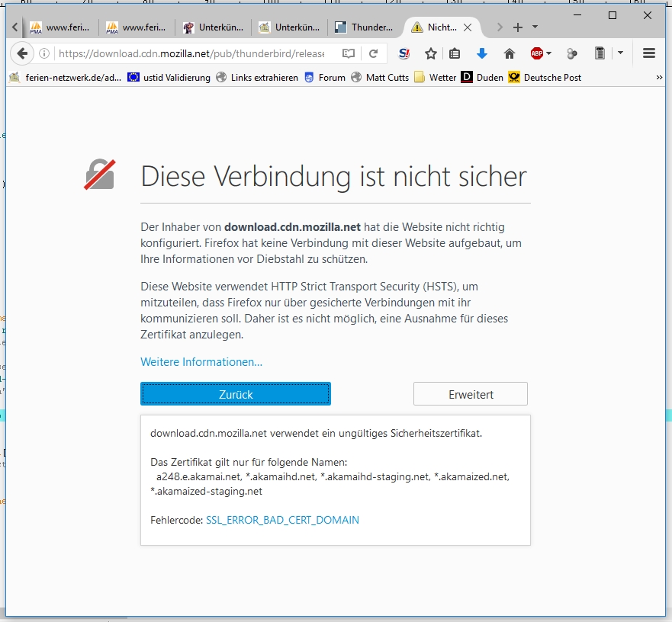Click Adblock Plus ABP icon
The image size is (672, 622).
536,53
